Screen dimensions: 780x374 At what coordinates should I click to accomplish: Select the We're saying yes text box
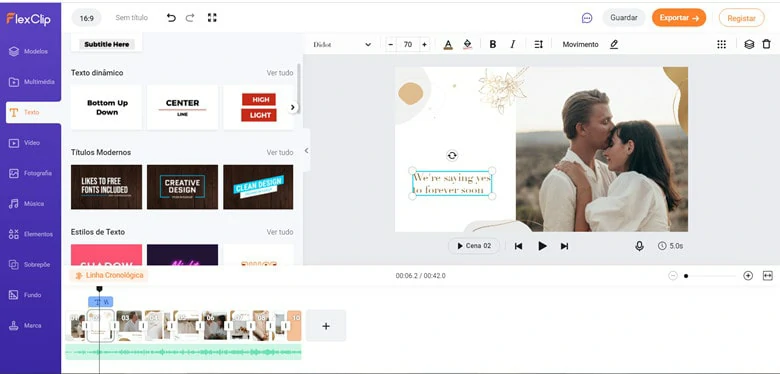tap(452, 184)
